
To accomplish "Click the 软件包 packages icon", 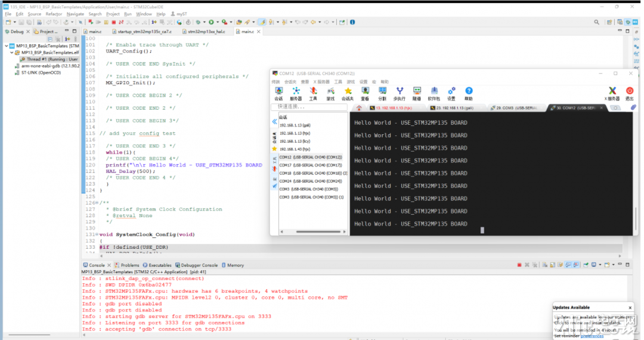I will (x=434, y=94).
